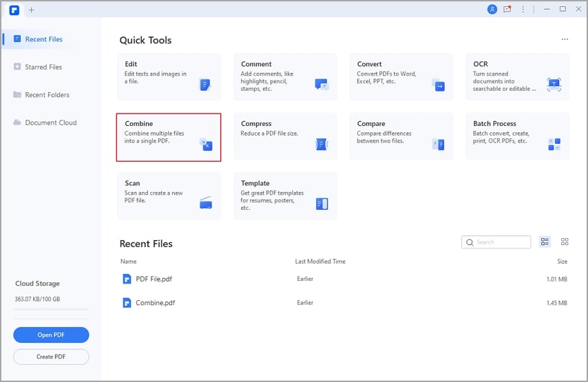Screen dimensions: 588x382
Task: Open the notifications message icon
Action: coord(507,10)
